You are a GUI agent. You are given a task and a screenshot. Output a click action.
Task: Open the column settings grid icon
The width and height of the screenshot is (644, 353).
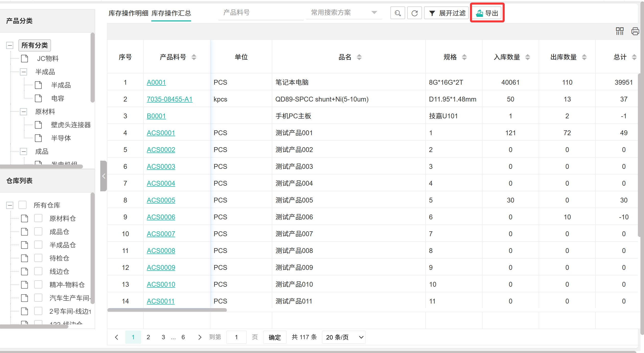point(620,31)
